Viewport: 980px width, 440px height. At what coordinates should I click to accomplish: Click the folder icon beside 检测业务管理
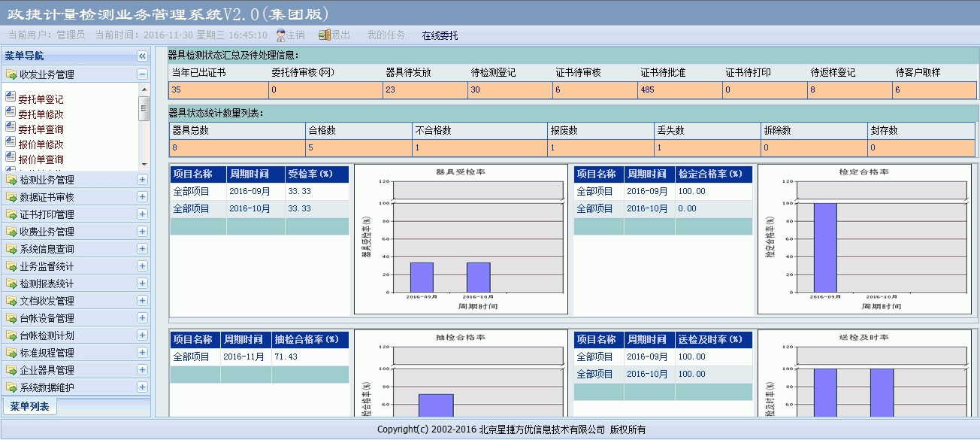point(11,180)
